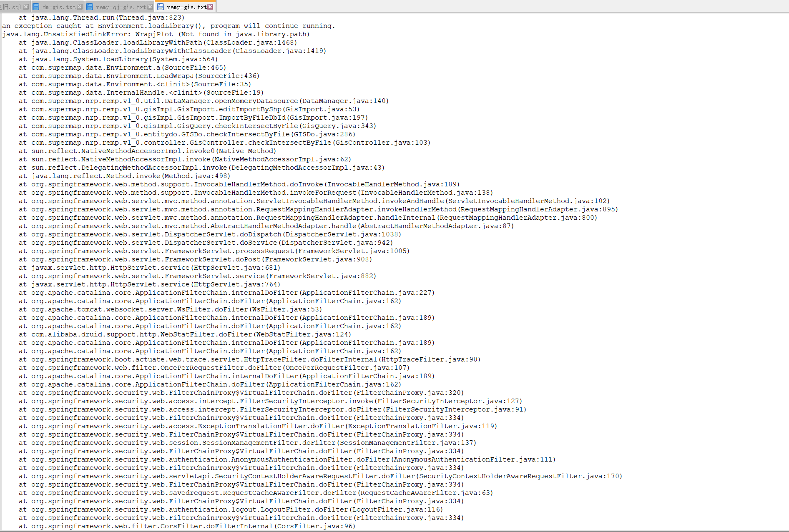The image size is (789, 532).
Task: Click the 'ClassLoader.loadLibraryWithPath' stack line
Action: (x=158, y=43)
